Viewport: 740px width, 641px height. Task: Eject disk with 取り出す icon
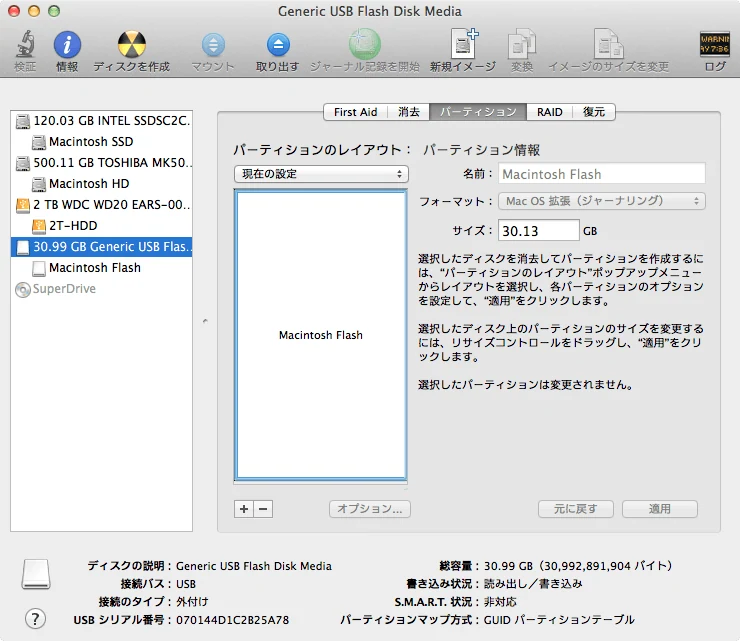pyautogui.click(x=278, y=45)
